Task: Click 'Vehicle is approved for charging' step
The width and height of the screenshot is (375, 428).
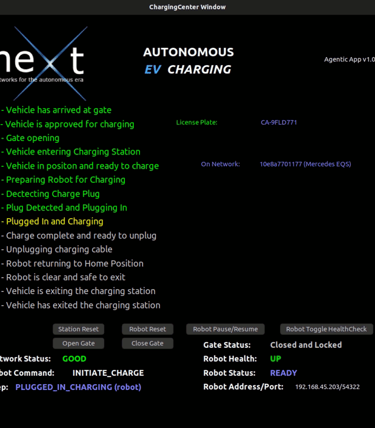Action: tap(68, 124)
